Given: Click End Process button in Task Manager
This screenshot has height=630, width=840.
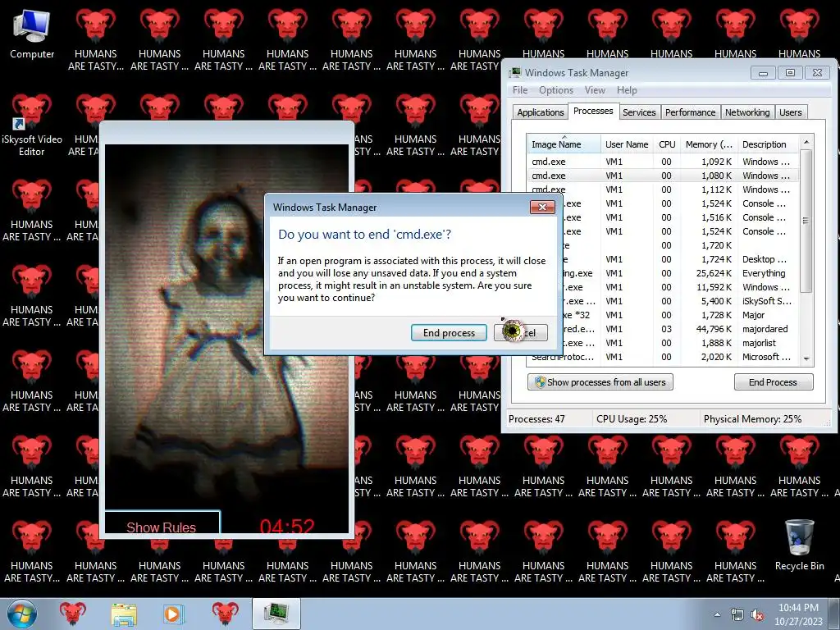Looking at the screenshot, I should coord(773,382).
